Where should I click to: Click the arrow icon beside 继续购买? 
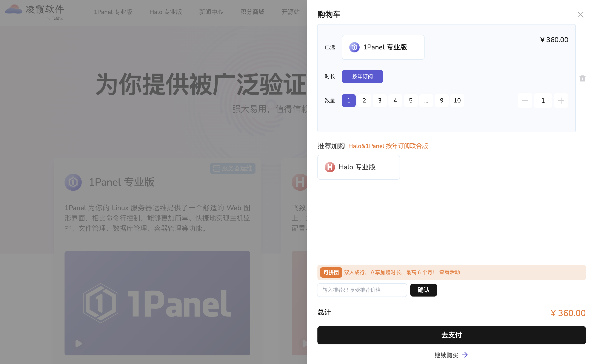[465, 355]
